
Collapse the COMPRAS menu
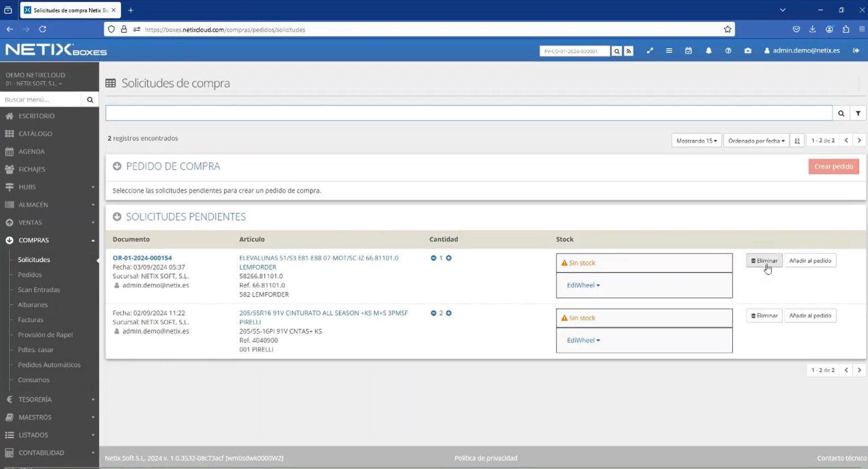[x=49, y=240]
